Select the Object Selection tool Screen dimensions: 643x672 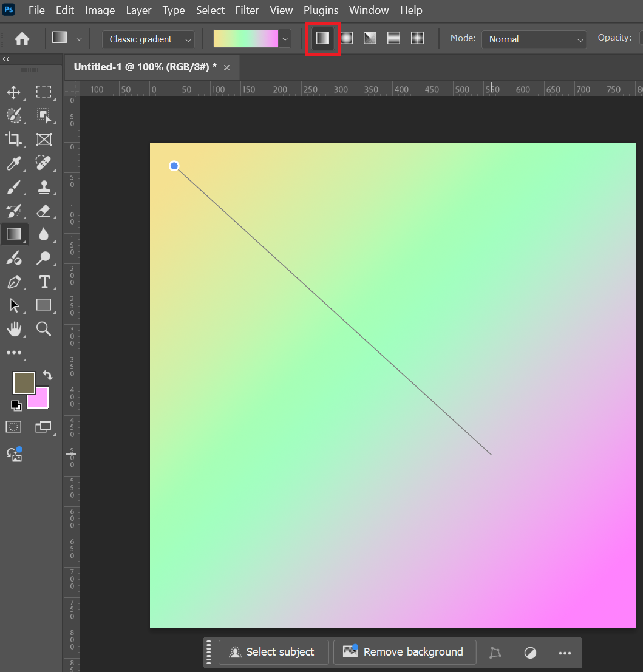44,116
